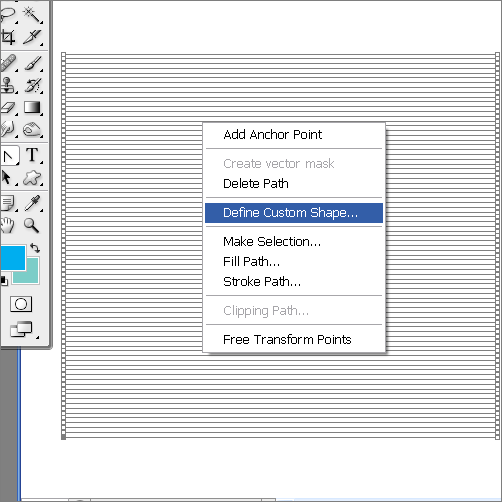Open screen mode options button
502x502 pixels.
[22, 329]
